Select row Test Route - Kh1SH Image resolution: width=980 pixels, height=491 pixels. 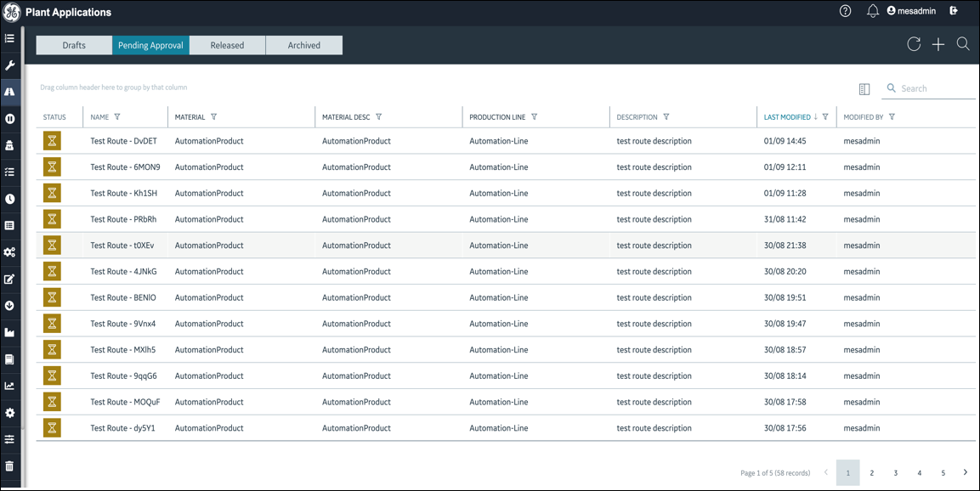coord(506,193)
